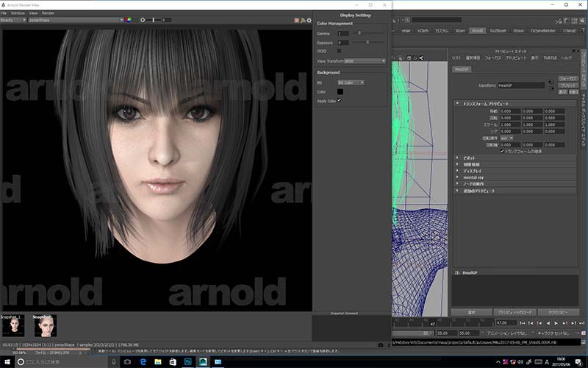
Task: Click the go to start of range button
Action: [x=523, y=323]
